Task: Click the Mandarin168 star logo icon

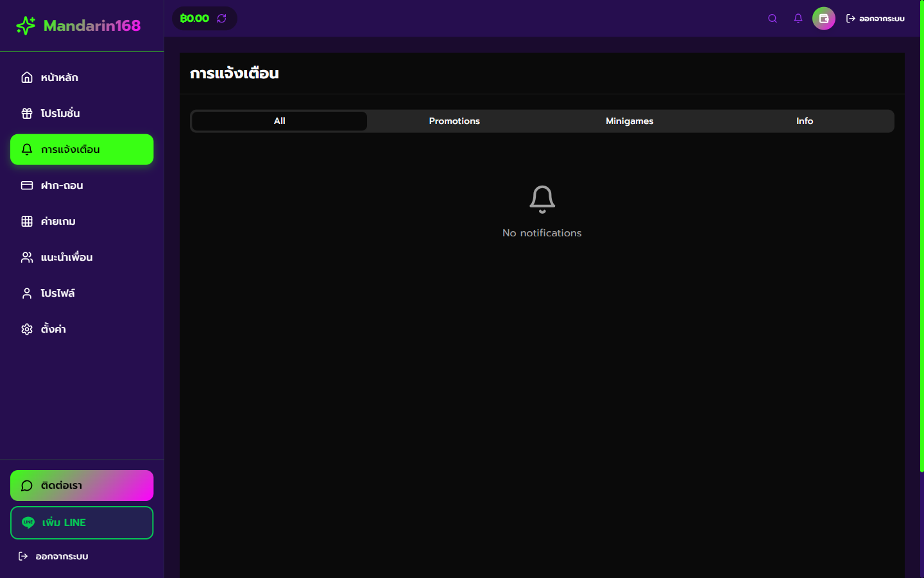Action: (26, 26)
